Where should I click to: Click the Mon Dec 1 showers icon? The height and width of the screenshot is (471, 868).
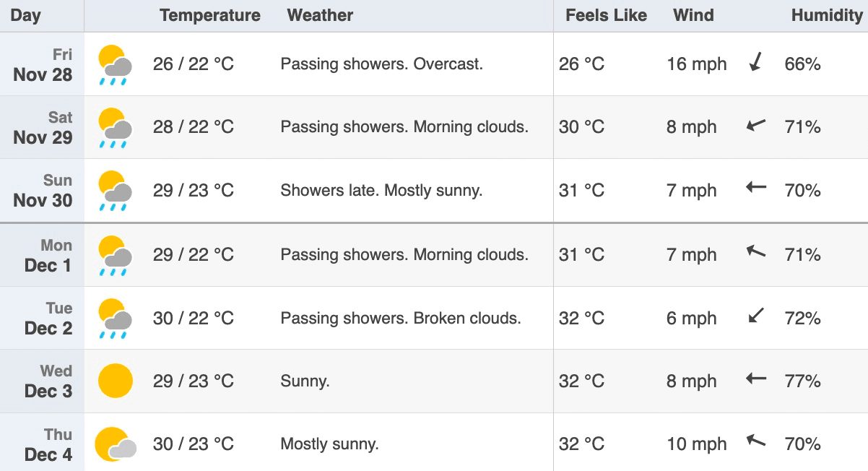pyautogui.click(x=115, y=256)
